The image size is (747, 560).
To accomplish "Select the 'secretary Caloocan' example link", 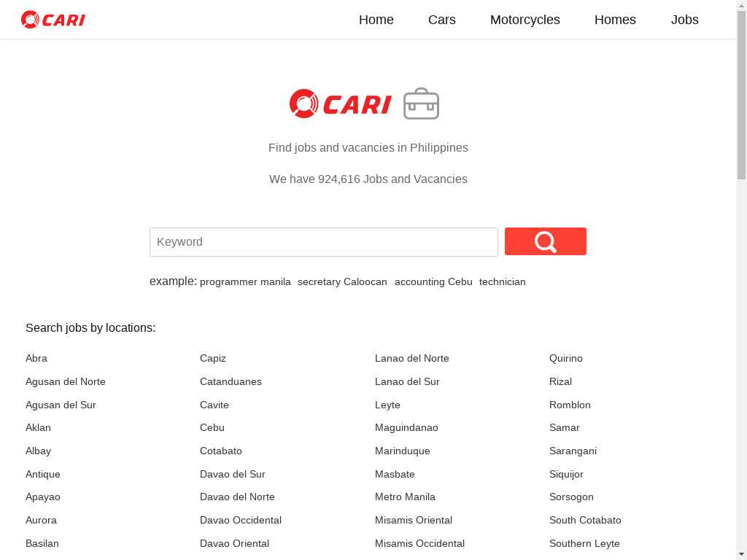I will 342,282.
